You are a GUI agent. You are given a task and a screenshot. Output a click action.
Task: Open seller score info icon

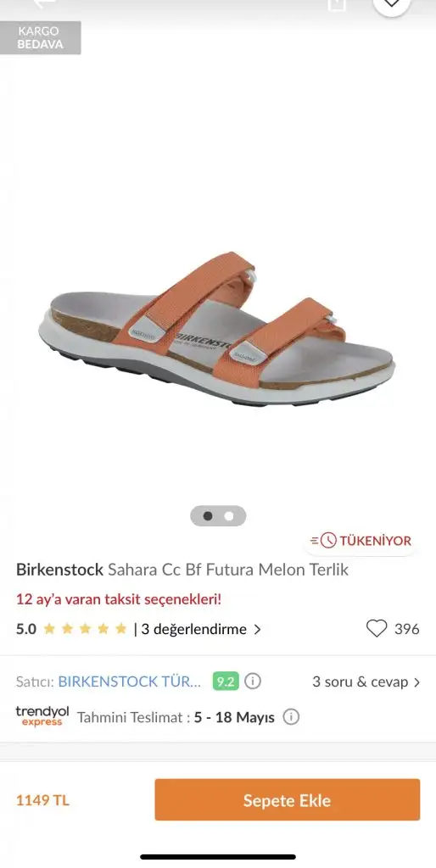[x=253, y=681]
